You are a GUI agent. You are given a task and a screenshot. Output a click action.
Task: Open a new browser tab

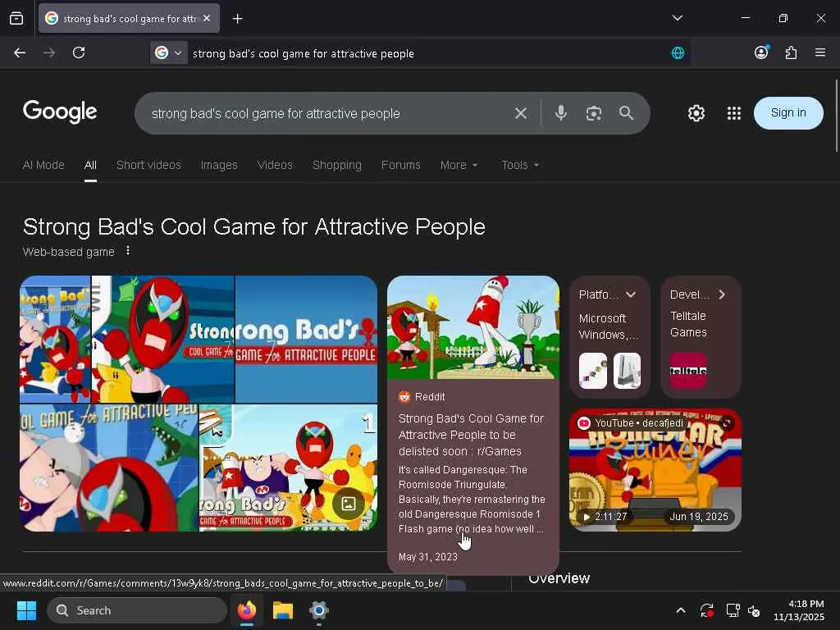coord(237,19)
